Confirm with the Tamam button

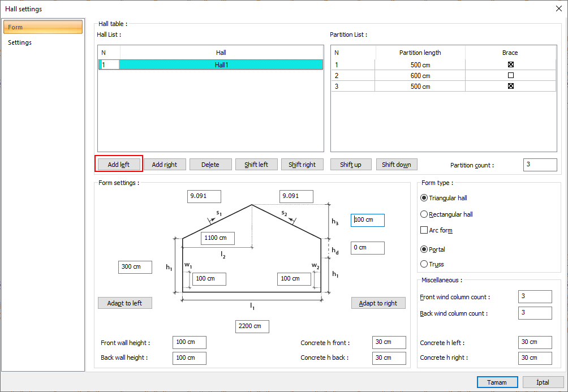click(497, 382)
